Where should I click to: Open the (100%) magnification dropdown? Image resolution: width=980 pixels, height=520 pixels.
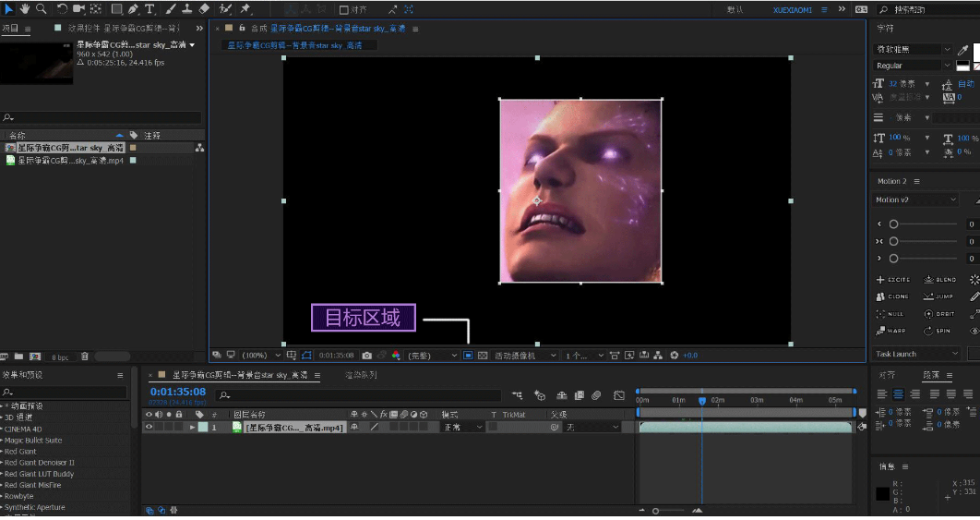coord(261,356)
